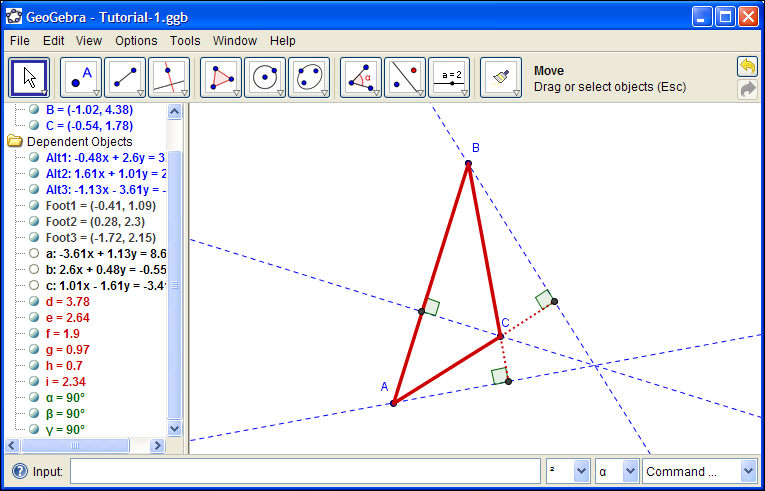
Task: Click inside the Input text field
Action: tap(305, 471)
